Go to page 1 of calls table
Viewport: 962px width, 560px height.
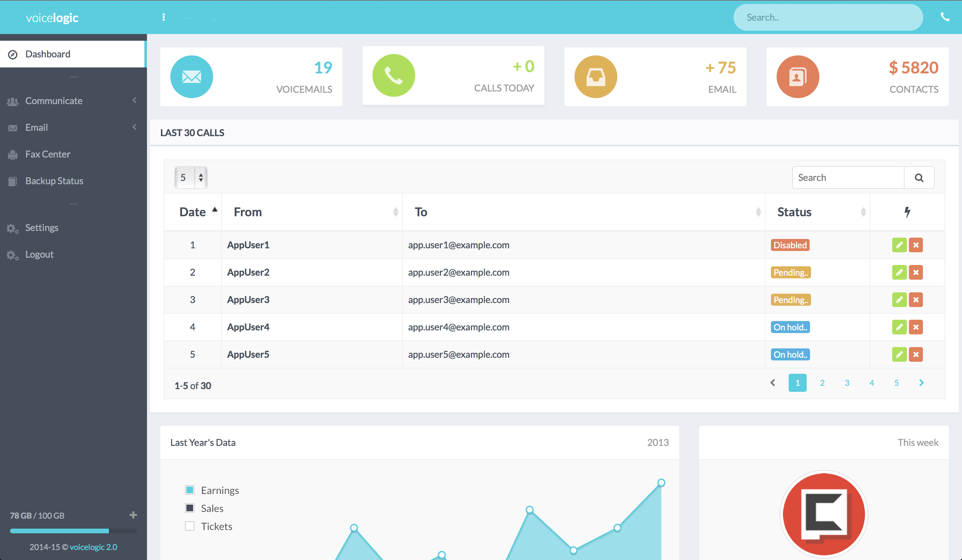click(x=797, y=382)
